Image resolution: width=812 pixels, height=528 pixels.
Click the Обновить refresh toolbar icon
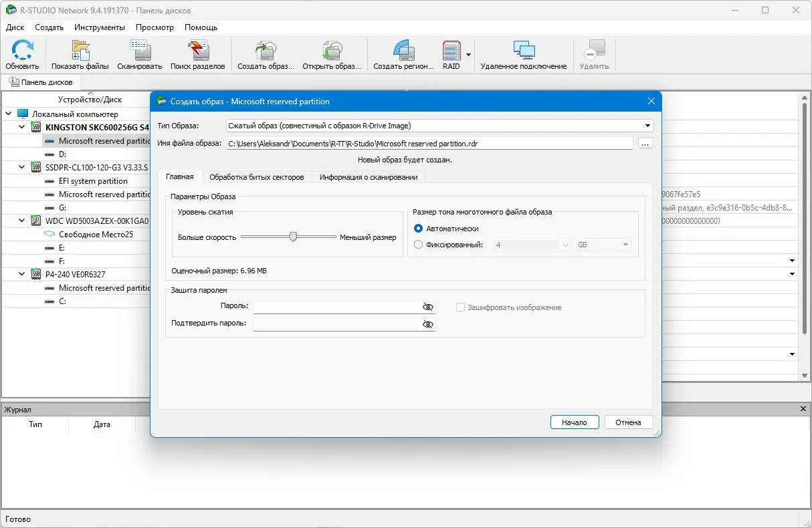coord(22,50)
